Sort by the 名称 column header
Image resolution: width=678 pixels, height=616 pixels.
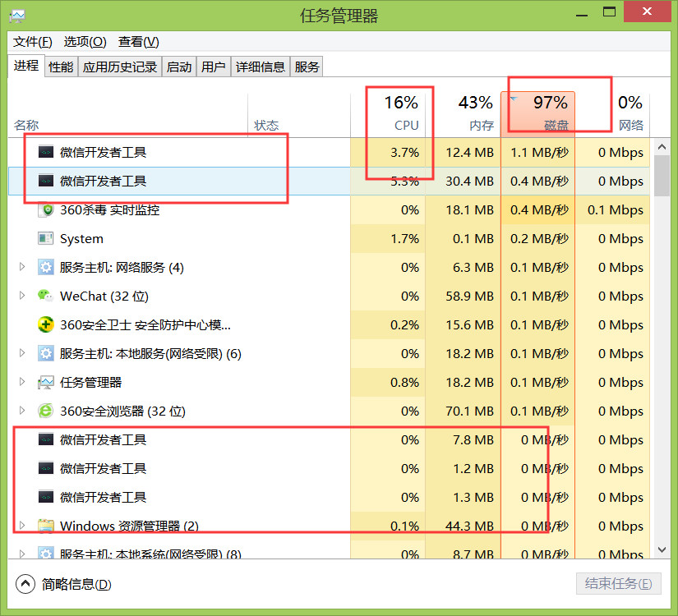coord(128,114)
